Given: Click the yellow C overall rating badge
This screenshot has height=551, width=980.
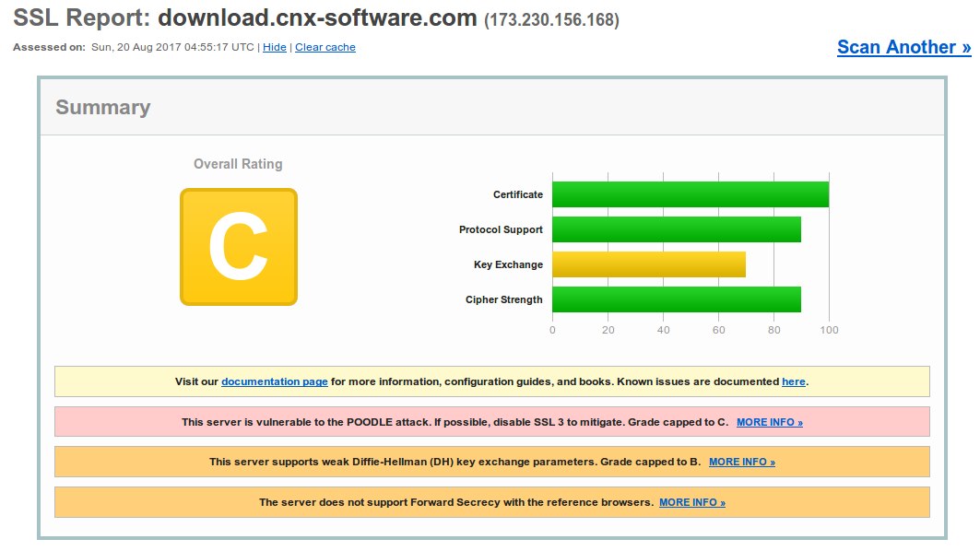Looking at the screenshot, I should (x=239, y=247).
